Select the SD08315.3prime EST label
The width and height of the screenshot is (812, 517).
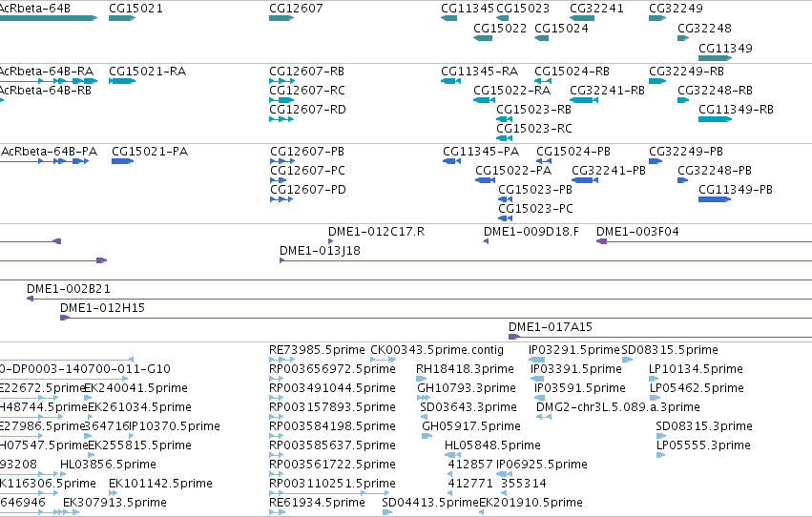coord(704,426)
